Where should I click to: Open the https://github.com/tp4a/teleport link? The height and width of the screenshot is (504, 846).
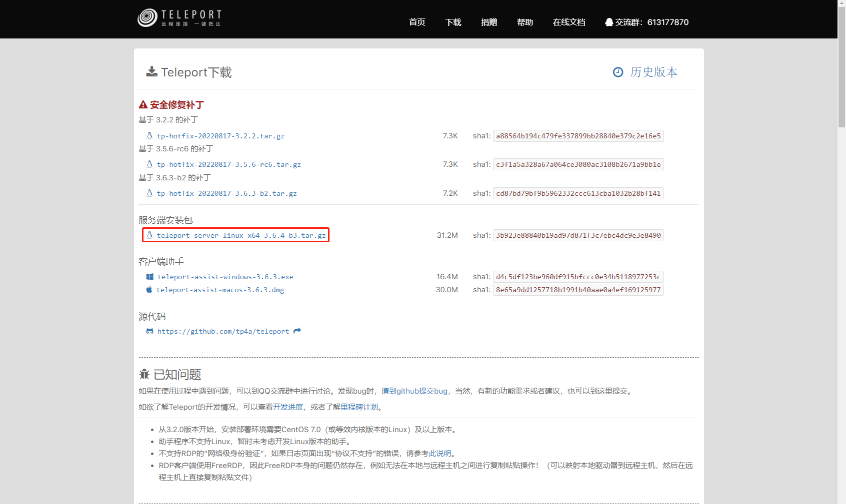click(223, 331)
